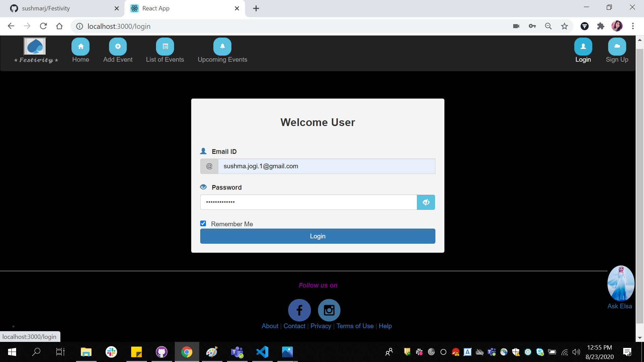Click the Sign Up cloud icon
The width and height of the screenshot is (644, 362).
tap(617, 46)
